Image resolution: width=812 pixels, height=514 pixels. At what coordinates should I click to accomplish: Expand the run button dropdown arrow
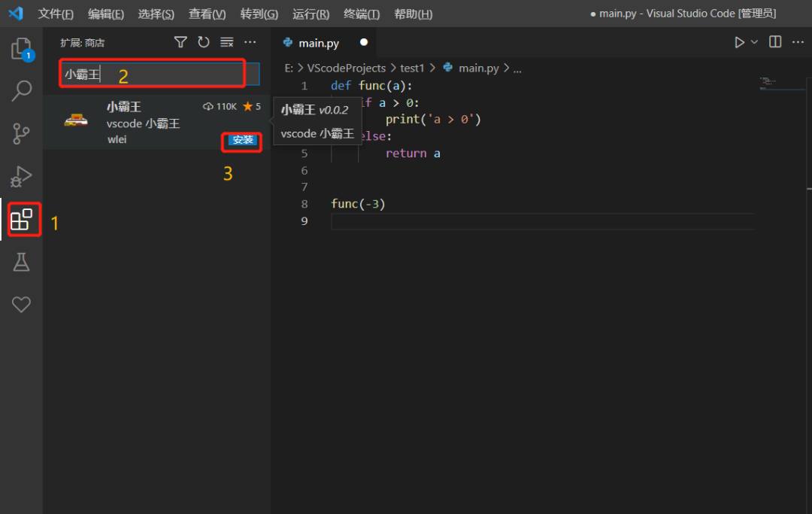coord(755,42)
